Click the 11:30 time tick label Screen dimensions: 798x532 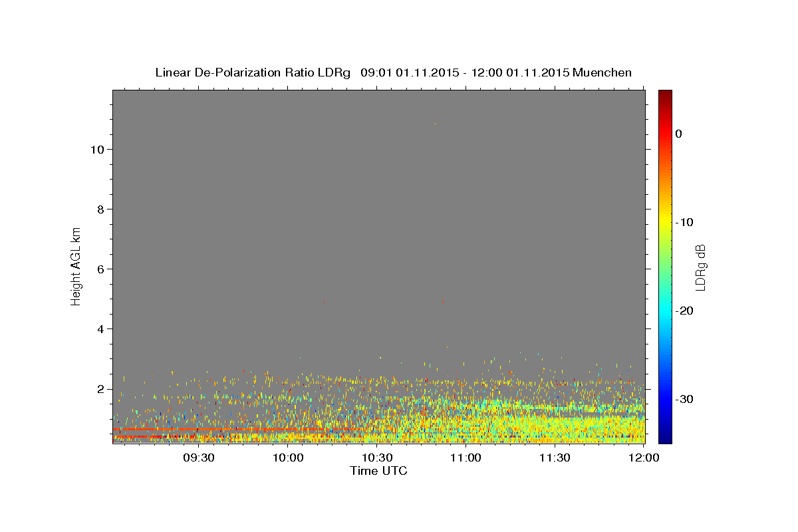pos(555,458)
